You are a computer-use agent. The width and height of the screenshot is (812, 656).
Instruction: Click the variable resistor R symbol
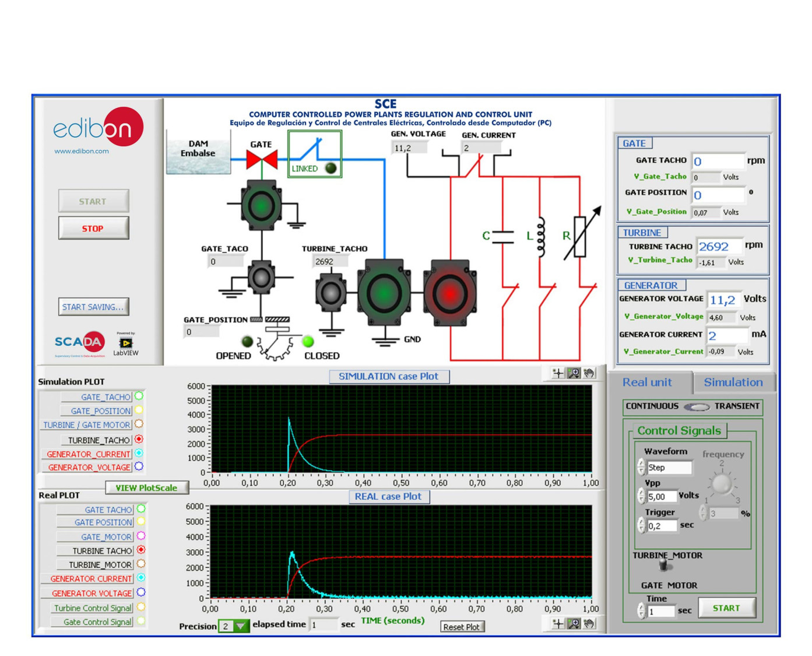pos(580,236)
